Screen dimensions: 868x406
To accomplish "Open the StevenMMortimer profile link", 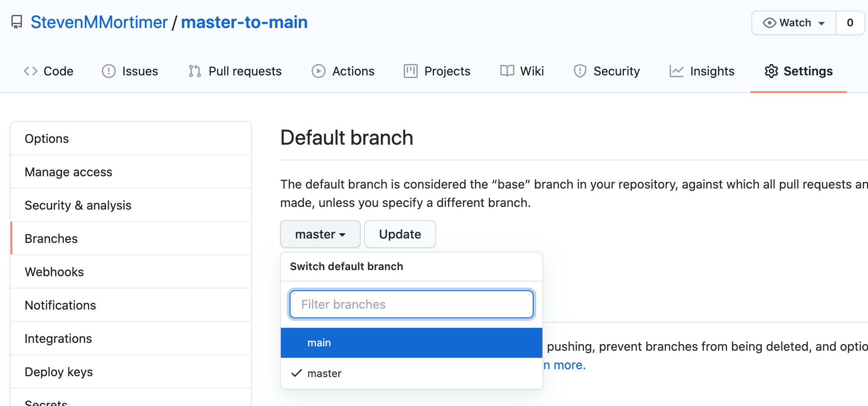I will 99,22.
